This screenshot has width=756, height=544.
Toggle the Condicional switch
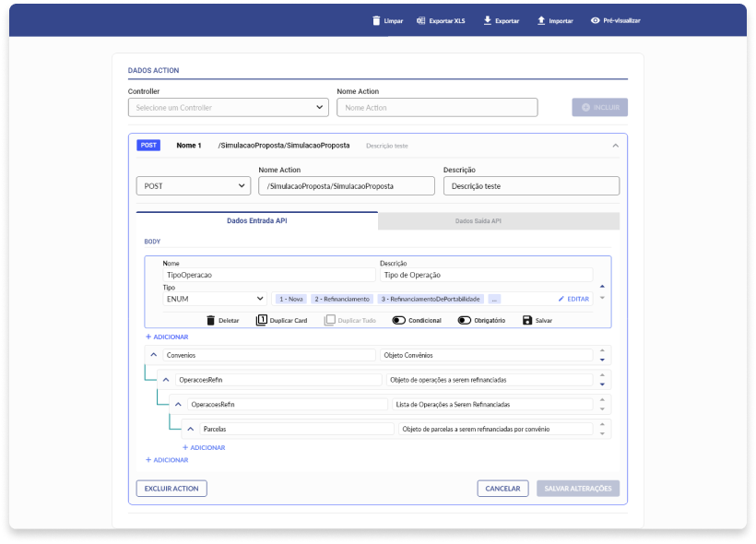pos(398,320)
